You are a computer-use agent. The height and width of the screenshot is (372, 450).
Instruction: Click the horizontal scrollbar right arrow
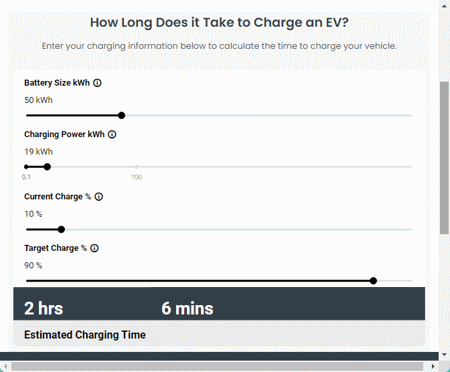click(x=433, y=366)
